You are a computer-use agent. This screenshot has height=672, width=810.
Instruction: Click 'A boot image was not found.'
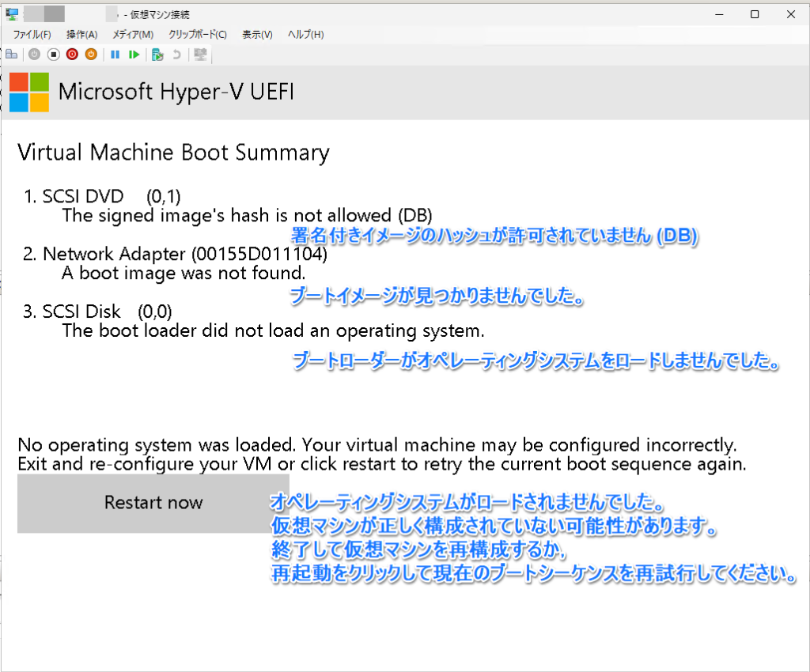click(184, 273)
